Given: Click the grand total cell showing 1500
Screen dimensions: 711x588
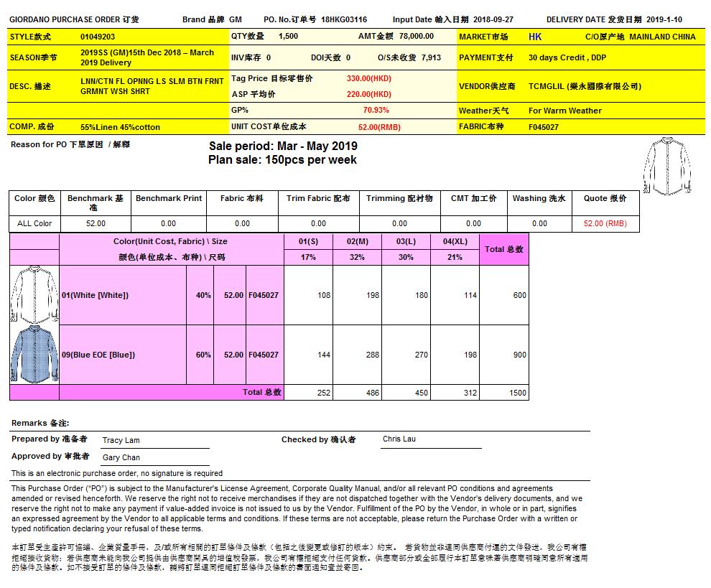Looking at the screenshot, I should (x=519, y=393).
